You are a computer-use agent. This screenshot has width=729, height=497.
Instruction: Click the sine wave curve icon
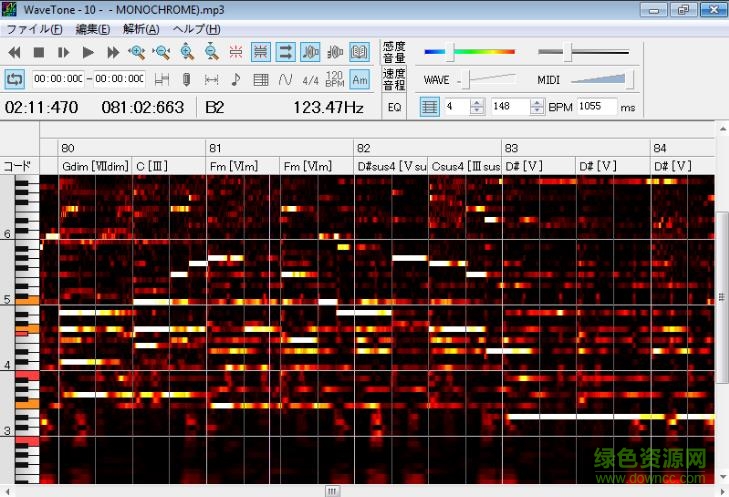pyautogui.click(x=286, y=79)
